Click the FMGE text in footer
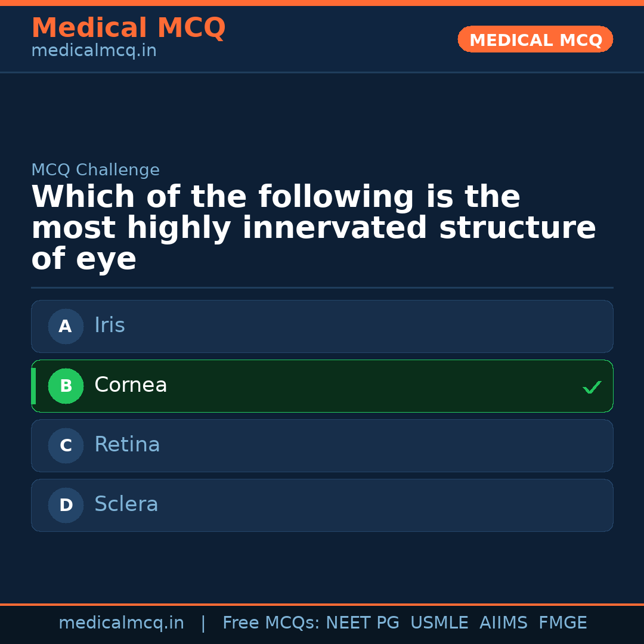Screen dimensions: 644x644 coord(562,622)
